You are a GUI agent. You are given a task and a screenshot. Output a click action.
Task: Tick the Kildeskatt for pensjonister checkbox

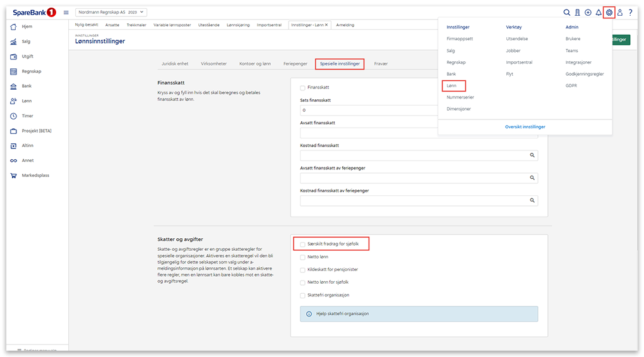point(303,270)
